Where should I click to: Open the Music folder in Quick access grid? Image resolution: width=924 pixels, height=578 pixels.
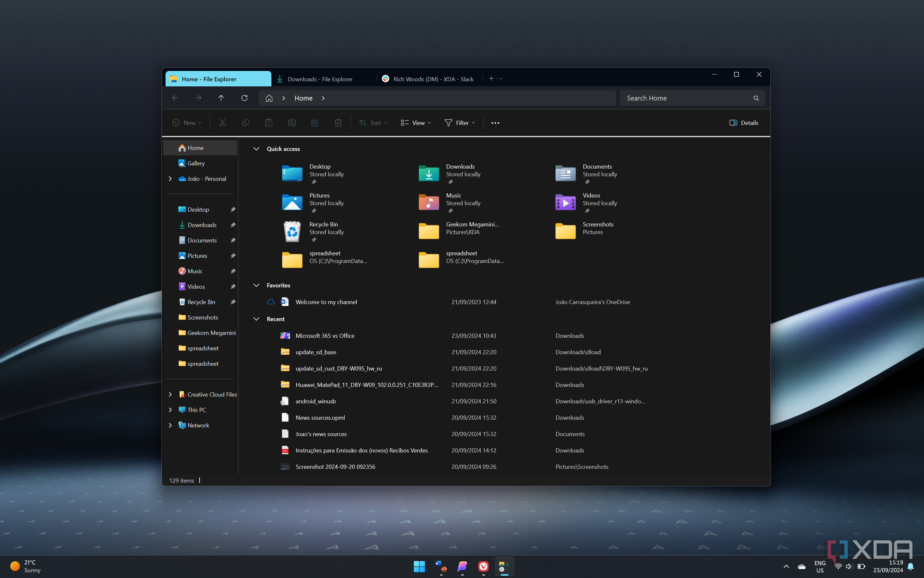pos(449,203)
